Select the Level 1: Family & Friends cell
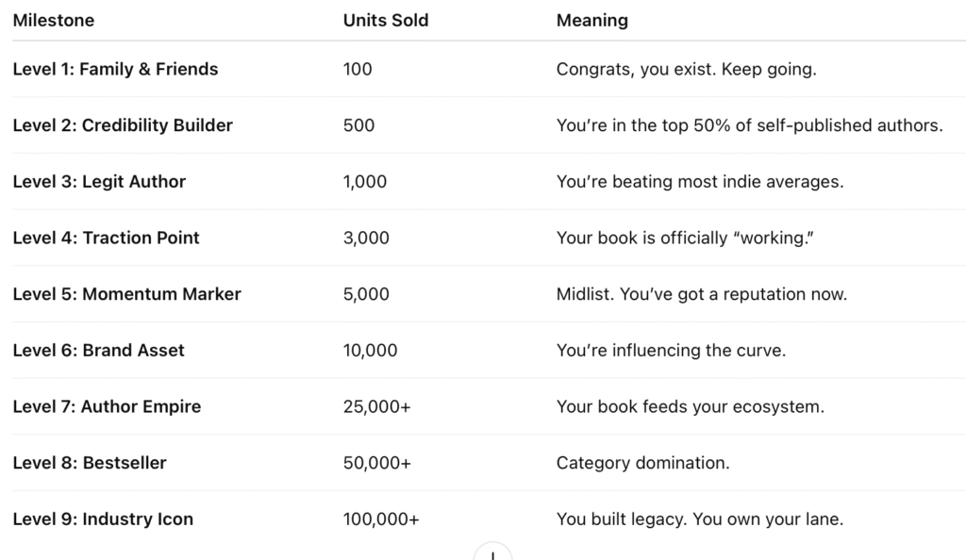The width and height of the screenshot is (966, 560). tap(115, 69)
